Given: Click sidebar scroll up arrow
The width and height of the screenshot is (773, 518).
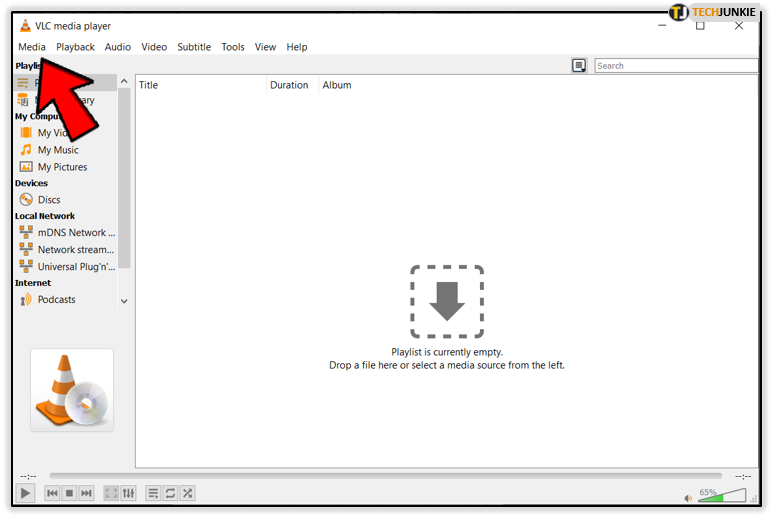Looking at the screenshot, I should coord(124,81).
